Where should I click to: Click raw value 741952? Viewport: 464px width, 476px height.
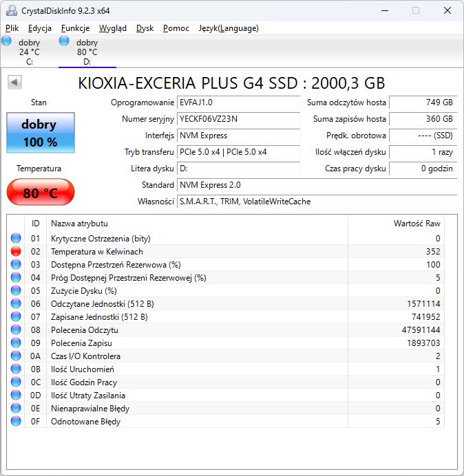coord(425,317)
